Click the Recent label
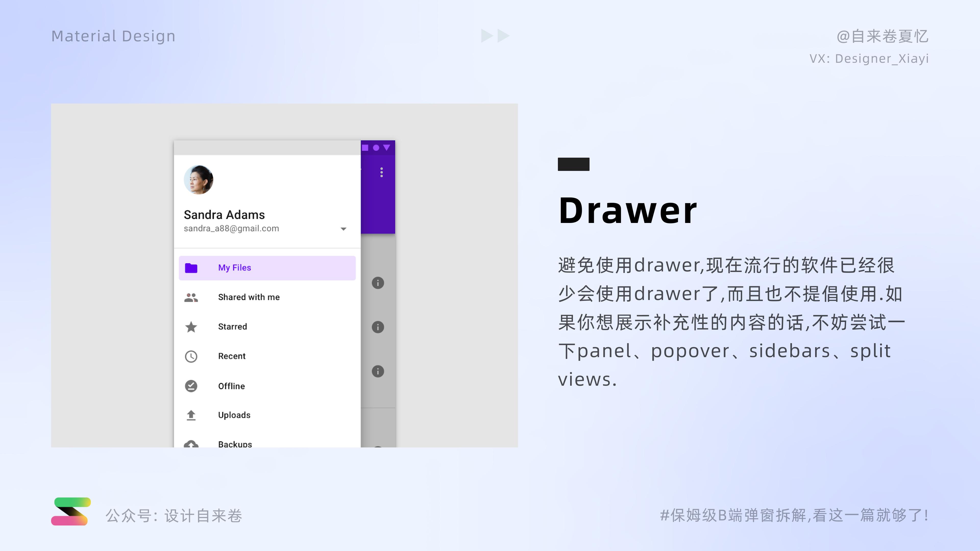The image size is (980, 551). tap(232, 356)
